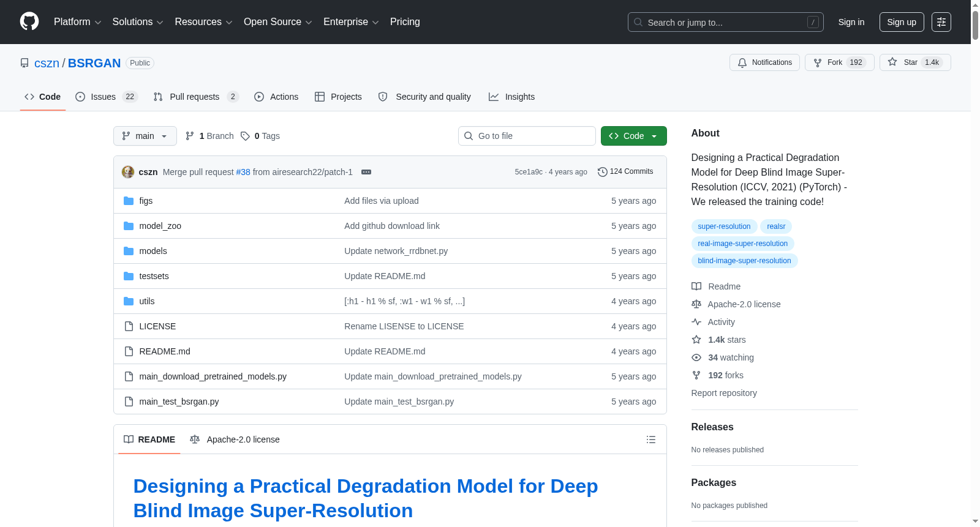Click the utils folder icon

(129, 301)
